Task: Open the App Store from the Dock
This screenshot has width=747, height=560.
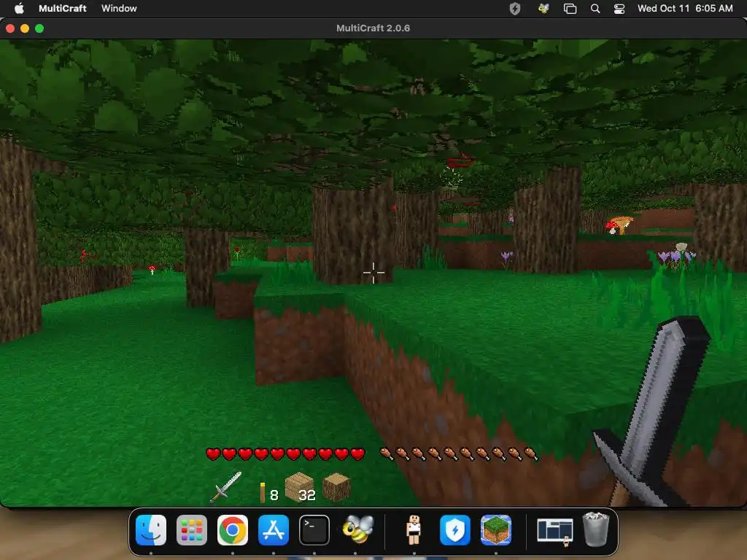Action: click(x=274, y=530)
